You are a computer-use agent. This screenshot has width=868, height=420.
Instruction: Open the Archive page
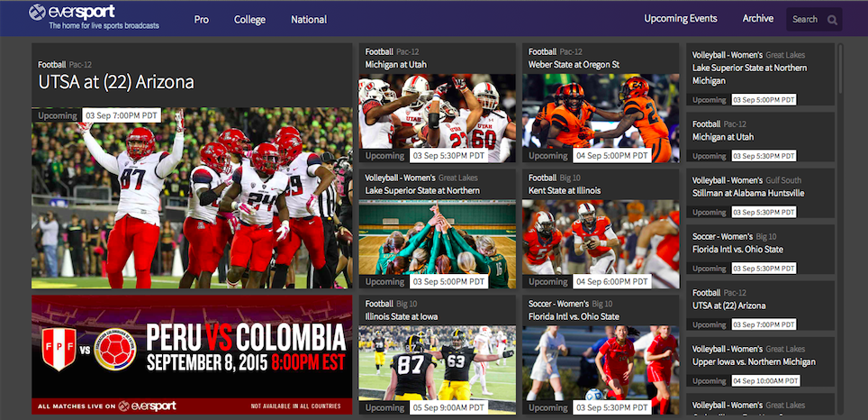tap(758, 18)
